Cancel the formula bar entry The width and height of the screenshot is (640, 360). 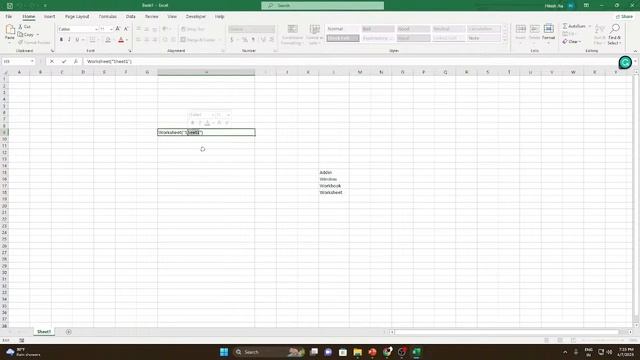52,61
